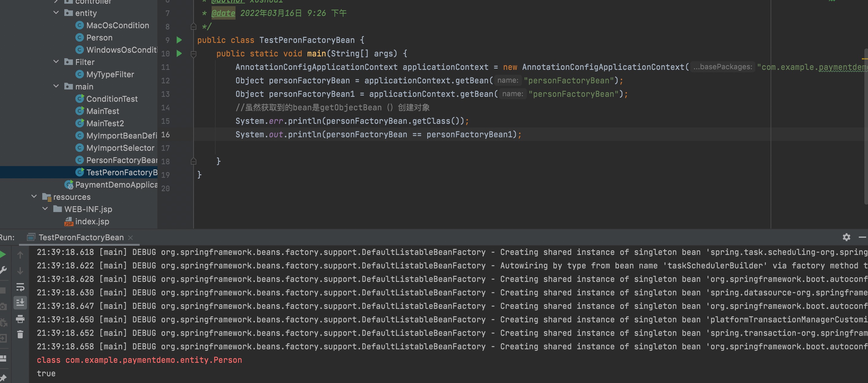Open MyTypeFilter class file
This screenshot has width=868, height=383.
110,74
